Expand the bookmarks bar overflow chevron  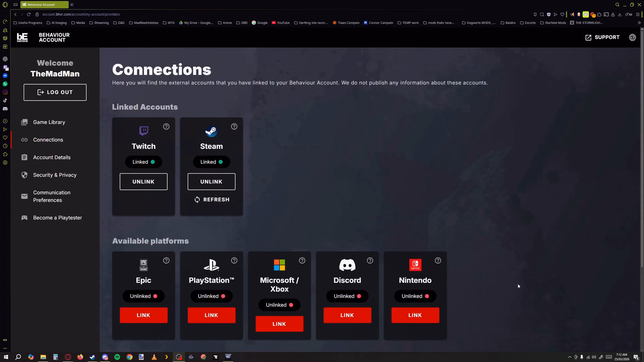pyautogui.click(x=639, y=23)
